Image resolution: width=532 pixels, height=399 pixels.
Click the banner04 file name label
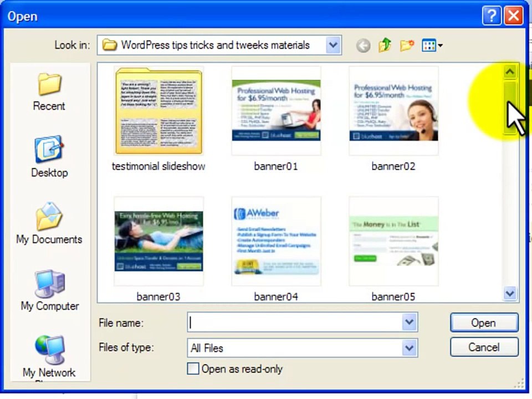click(x=276, y=296)
